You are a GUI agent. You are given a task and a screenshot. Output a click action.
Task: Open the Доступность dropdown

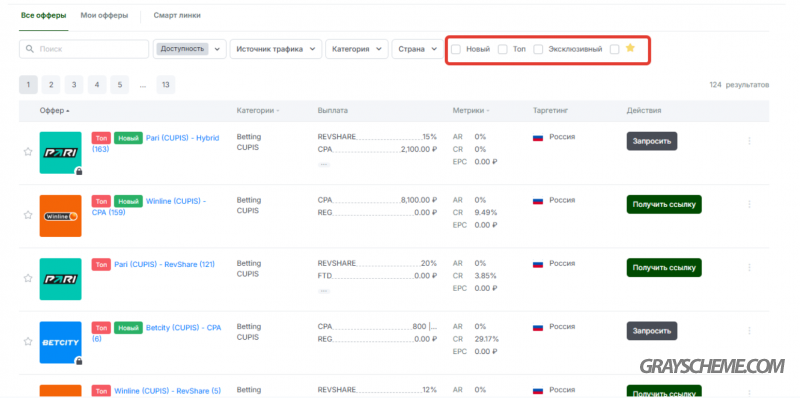click(x=189, y=49)
